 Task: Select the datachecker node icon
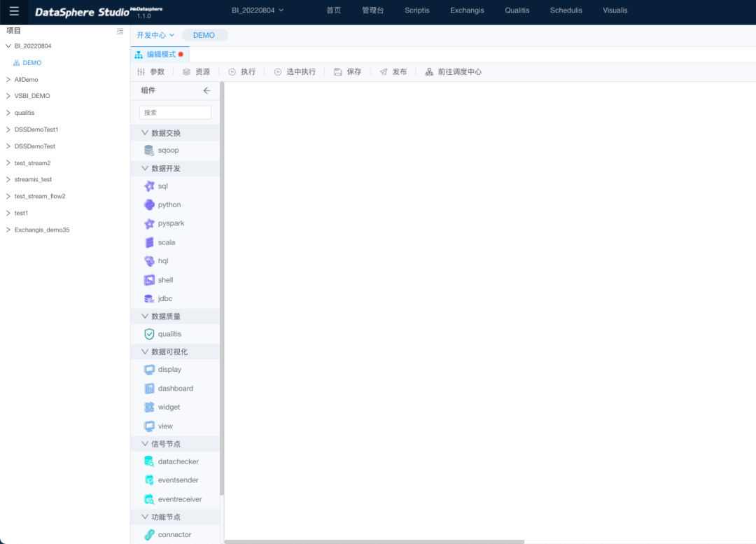tap(149, 462)
